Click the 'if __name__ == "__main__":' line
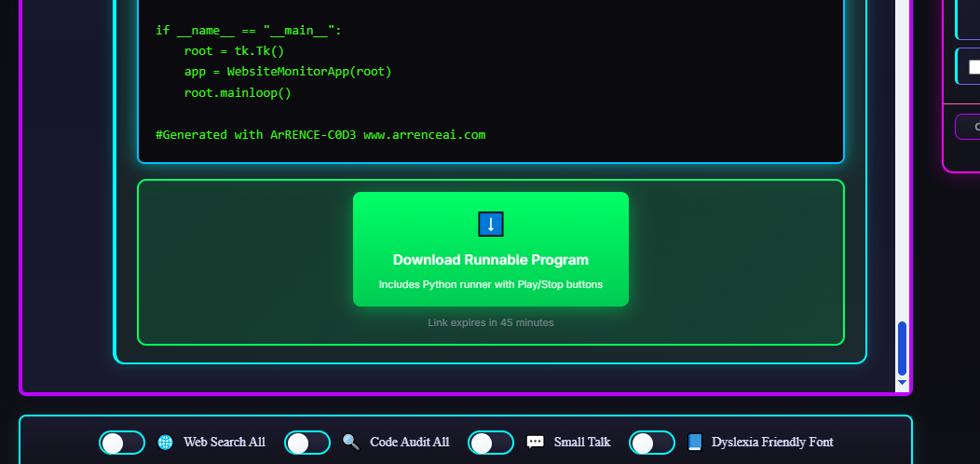This screenshot has width=980, height=464. coord(249,30)
